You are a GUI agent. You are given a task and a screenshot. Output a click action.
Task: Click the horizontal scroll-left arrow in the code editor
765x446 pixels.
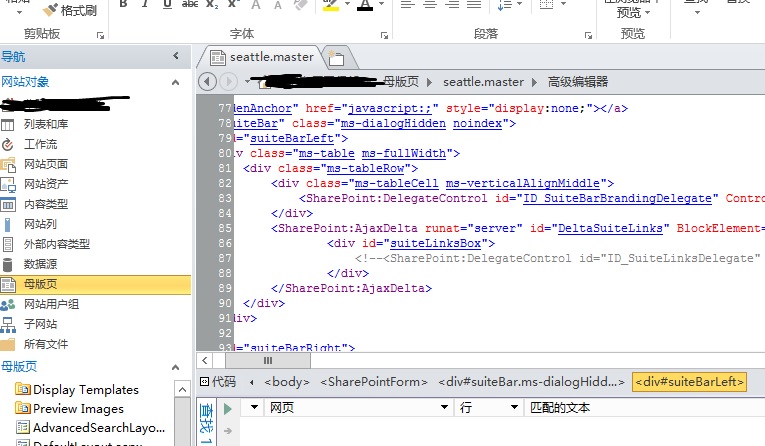pyautogui.click(x=205, y=361)
